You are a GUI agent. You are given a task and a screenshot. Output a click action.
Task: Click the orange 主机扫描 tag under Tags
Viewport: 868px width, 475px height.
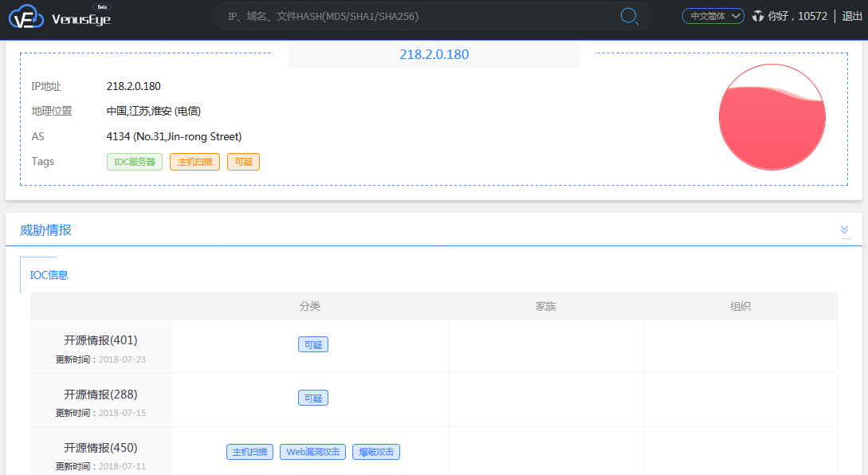[x=194, y=162]
